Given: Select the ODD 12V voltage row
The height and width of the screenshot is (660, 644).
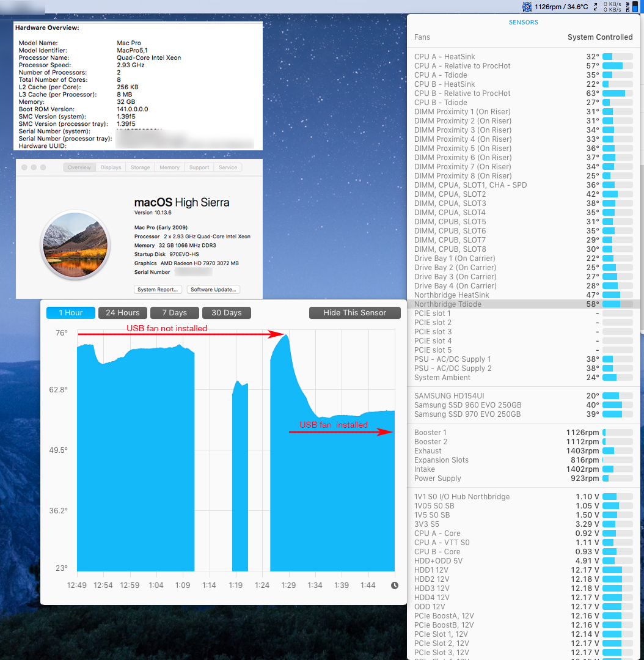Looking at the screenshot, I should [x=523, y=607].
